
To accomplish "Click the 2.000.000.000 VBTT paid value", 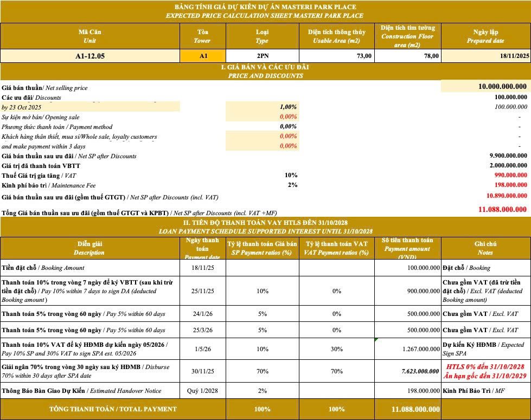I will click(x=508, y=165).
